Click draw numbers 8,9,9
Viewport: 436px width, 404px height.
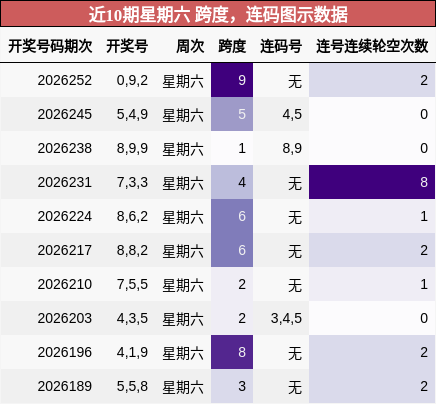point(132,148)
